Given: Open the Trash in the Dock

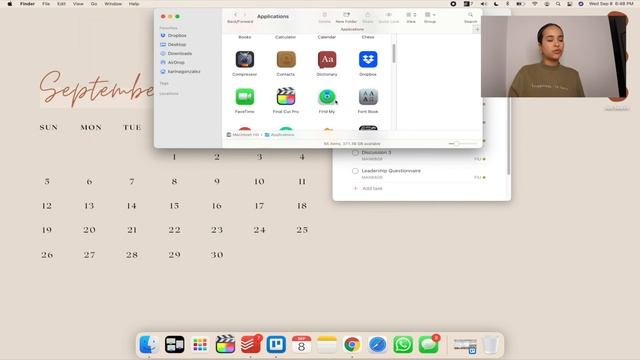Looking at the screenshot, I should coord(491,345).
